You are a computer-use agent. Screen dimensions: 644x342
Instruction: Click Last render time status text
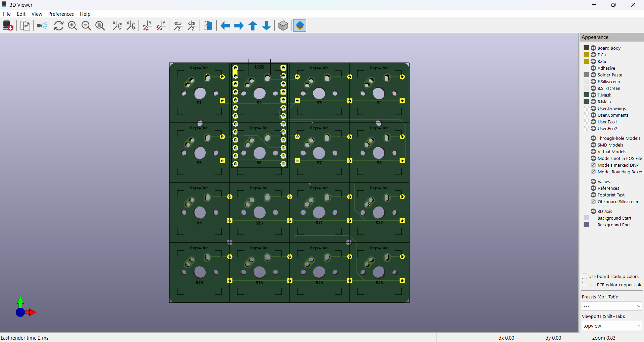(x=25, y=338)
